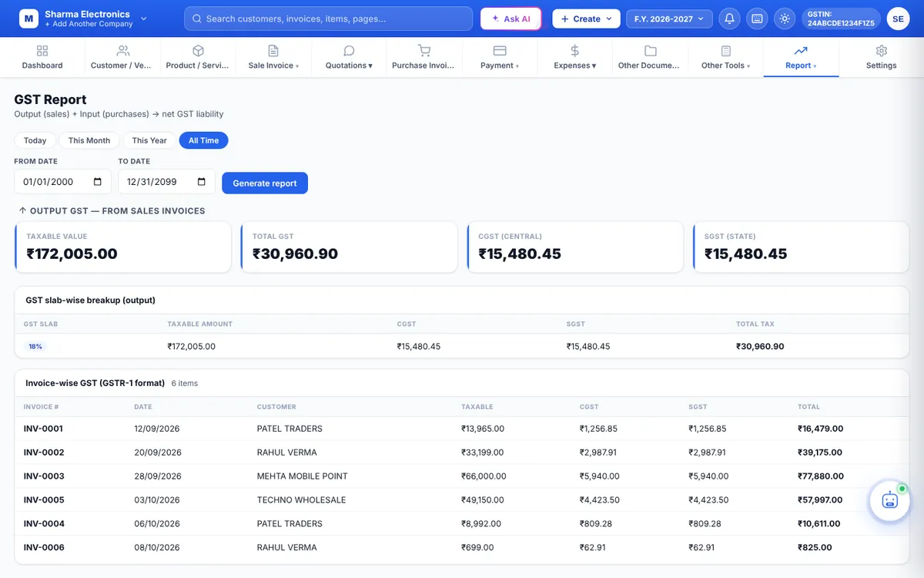The image size is (924, 578).
Task: Click the From Date input field
Action: tap(62, 182)
